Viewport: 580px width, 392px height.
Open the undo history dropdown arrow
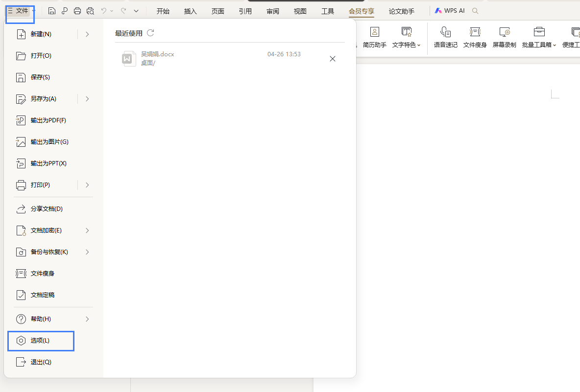pos(112,11)
